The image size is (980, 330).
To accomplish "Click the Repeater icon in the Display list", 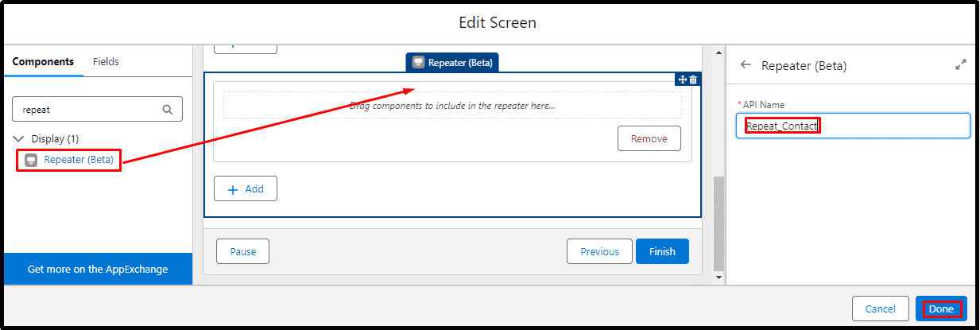I will 31,160.
